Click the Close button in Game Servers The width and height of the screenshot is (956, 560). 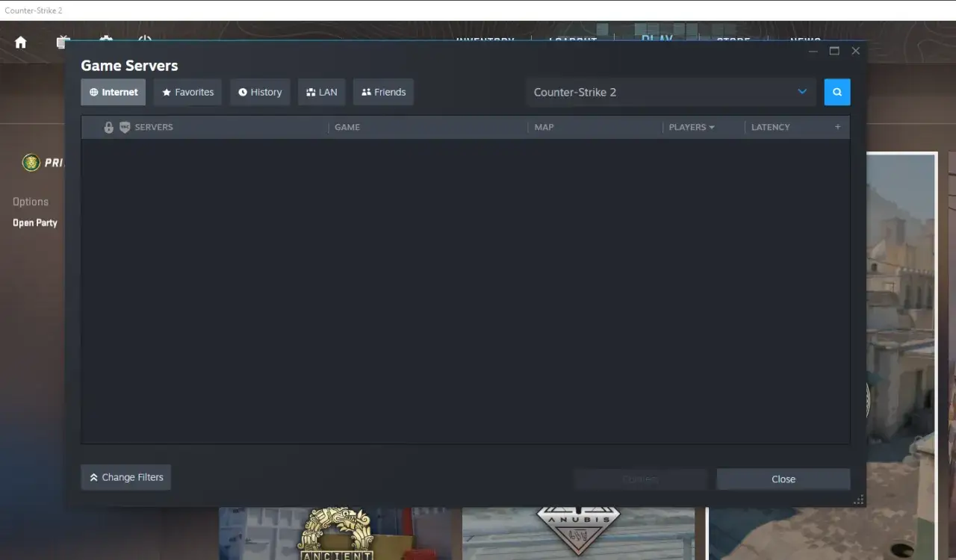[x=783, y=479]
